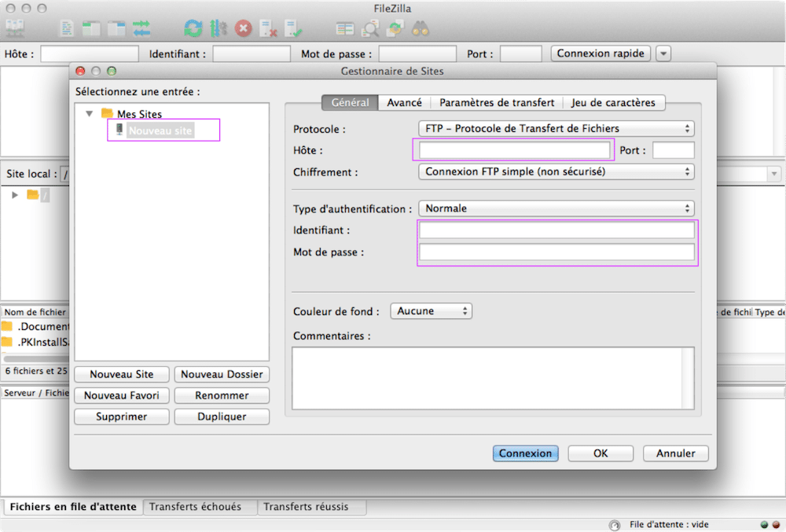Click the local root folder icon
The image size is (786, 532).
click(33, 194)
